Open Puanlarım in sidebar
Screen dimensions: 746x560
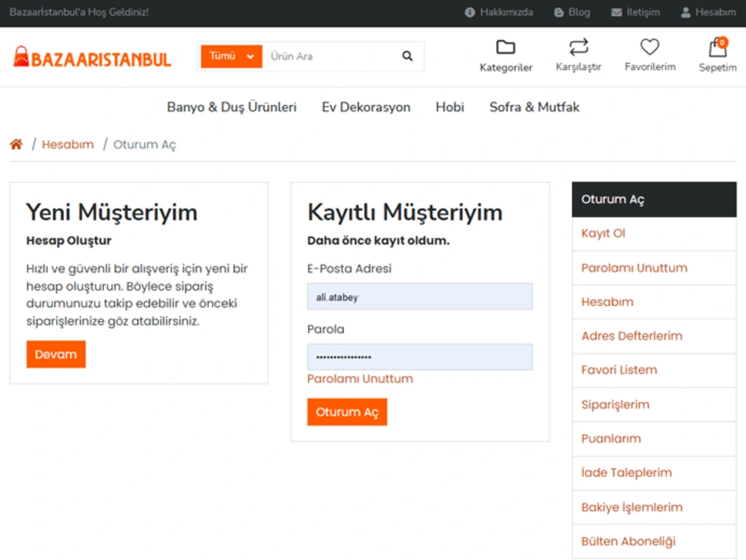tap(653, 438)
